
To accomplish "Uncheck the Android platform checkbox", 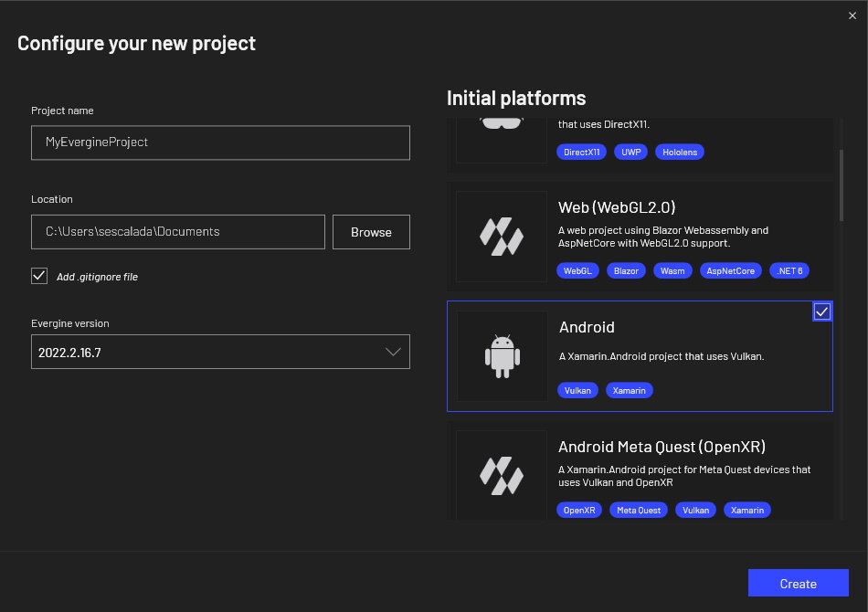I will [x=821, y=312].
